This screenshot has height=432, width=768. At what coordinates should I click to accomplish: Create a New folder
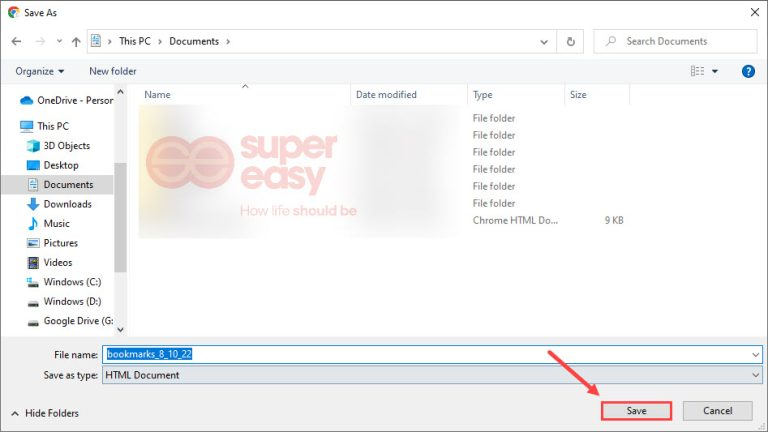113,72
